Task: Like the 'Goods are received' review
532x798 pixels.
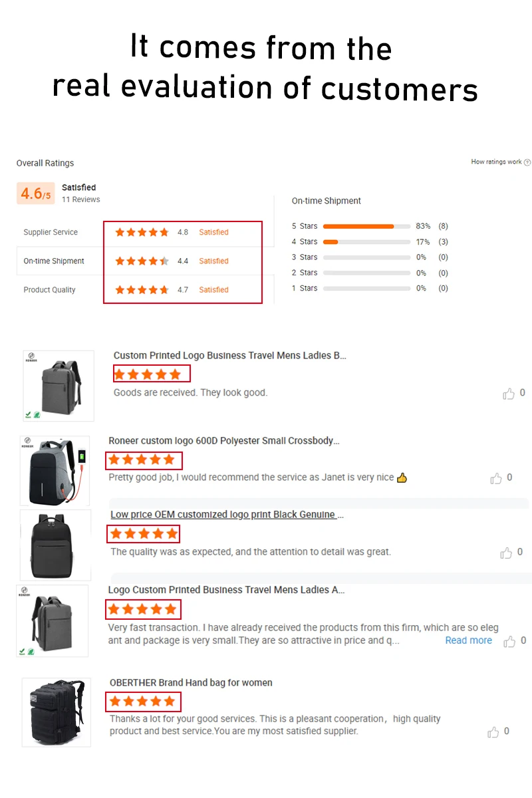Action: (x=509, y=394)
